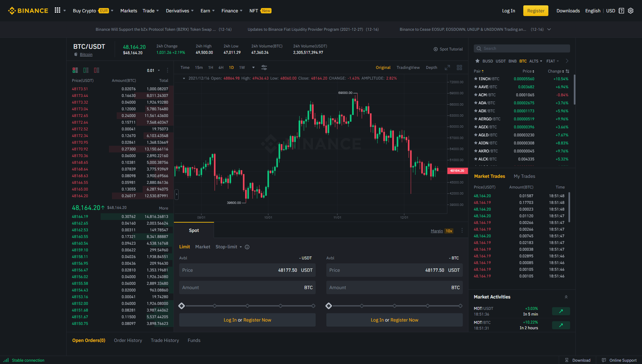642x364 pixels.
Task: Switch chart interval to 15m
Action: 199,68
